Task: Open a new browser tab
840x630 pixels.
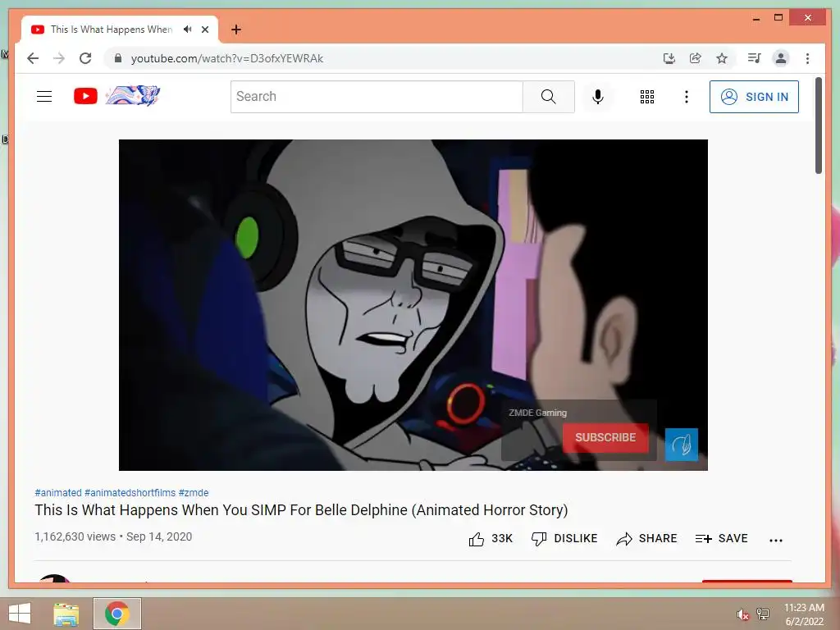Action: point(236,30)
